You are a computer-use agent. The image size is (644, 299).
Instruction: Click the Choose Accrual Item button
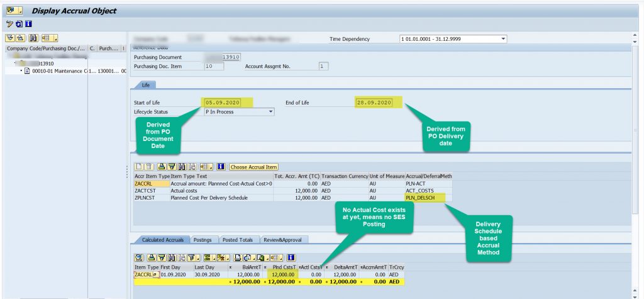254,167
